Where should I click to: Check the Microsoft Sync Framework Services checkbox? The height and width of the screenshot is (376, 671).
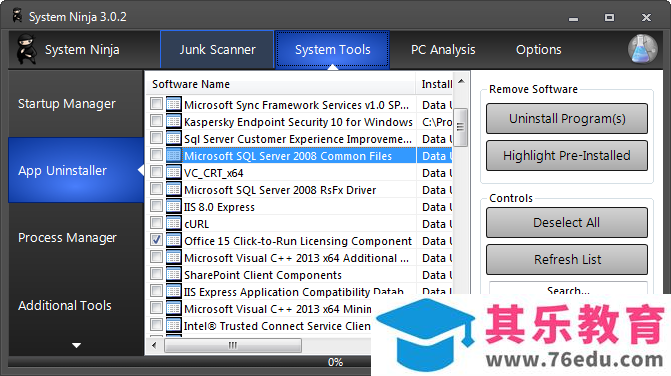coord(156,104)
